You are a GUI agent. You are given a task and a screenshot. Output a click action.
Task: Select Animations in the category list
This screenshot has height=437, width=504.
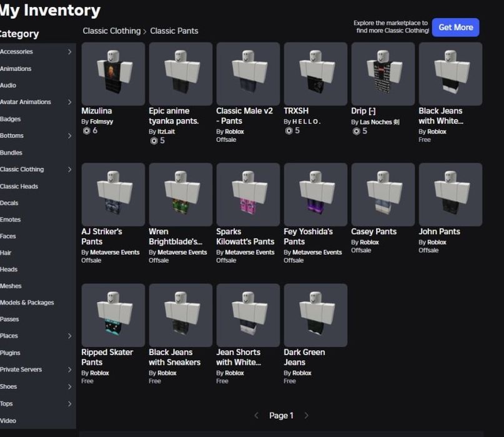point(16,69)
